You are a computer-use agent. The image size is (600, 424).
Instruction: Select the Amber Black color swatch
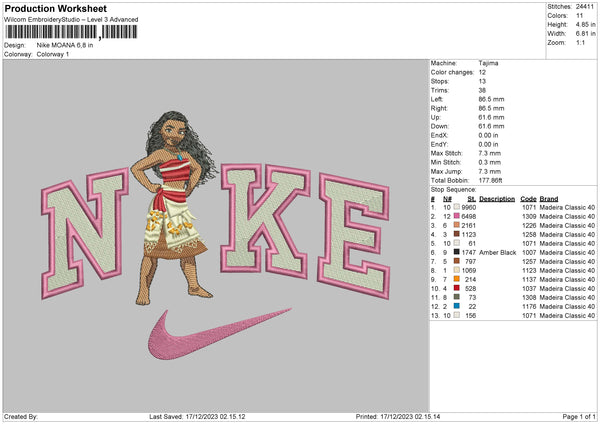tap(456, 254)
